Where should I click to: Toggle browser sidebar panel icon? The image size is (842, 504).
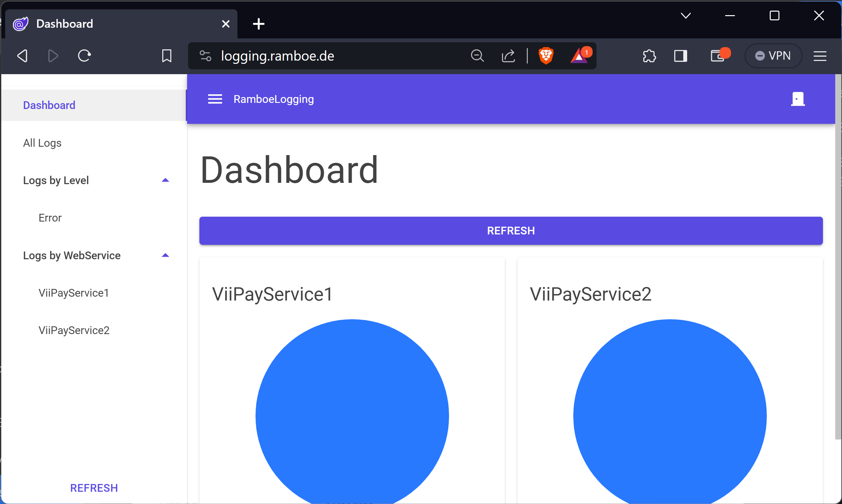click(x=681, y=56)
